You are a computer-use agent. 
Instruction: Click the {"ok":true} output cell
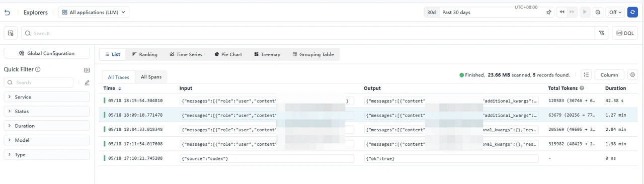(x=451, y=158)
